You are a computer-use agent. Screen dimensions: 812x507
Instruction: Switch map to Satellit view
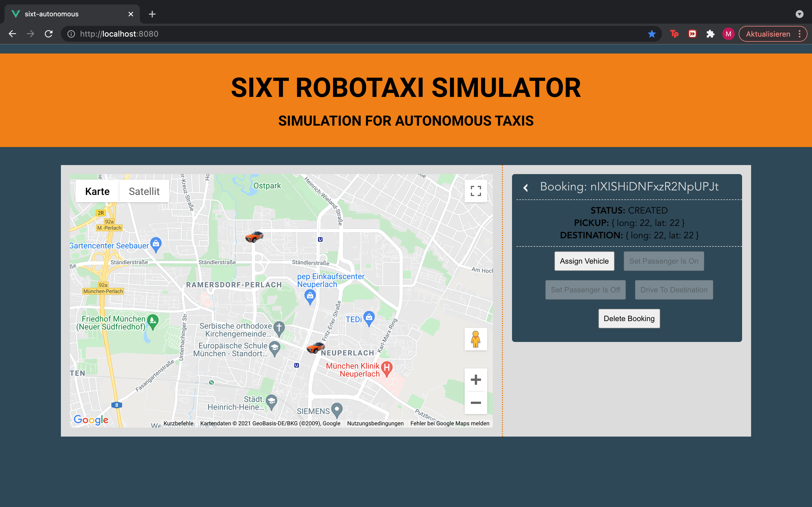click(x=144, y=192)
